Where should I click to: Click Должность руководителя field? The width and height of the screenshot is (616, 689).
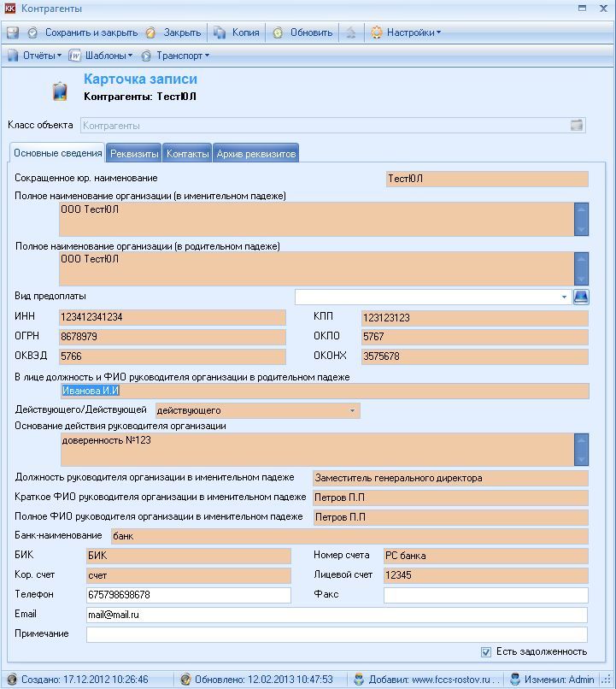tap(450, 478)
